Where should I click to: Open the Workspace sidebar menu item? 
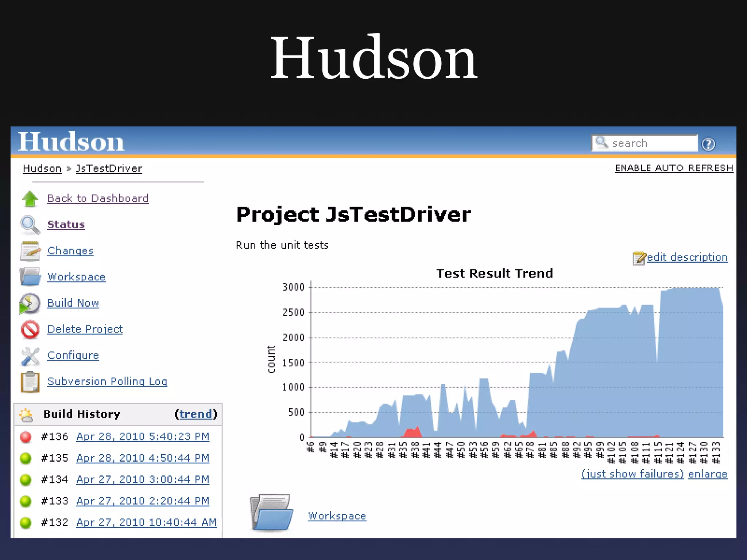76,277
